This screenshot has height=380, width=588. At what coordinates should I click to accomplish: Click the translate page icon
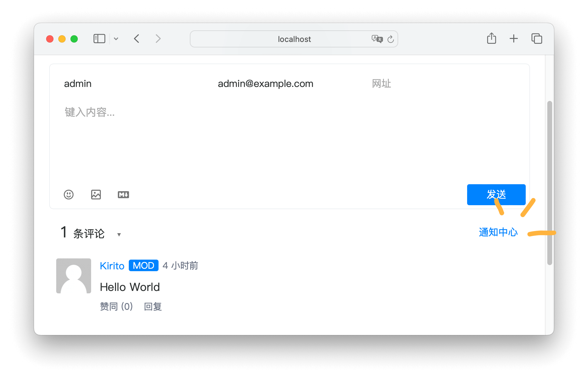coord(377,39)
